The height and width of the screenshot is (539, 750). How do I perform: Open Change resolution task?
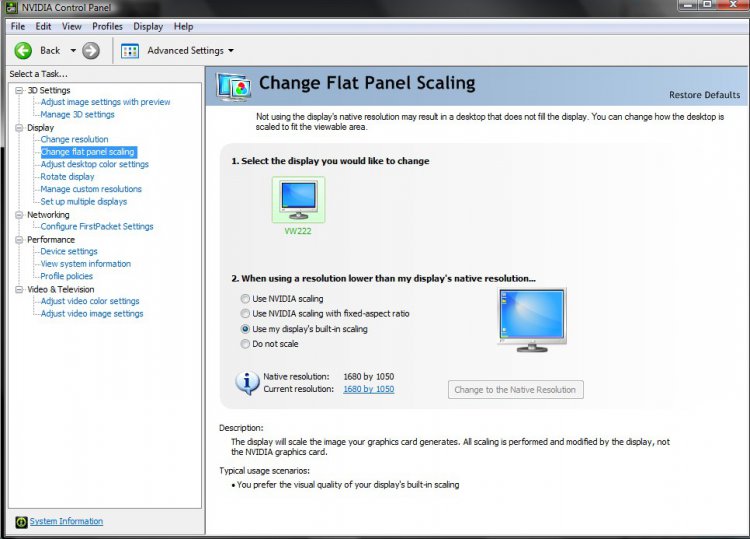[x=74, y=139]
